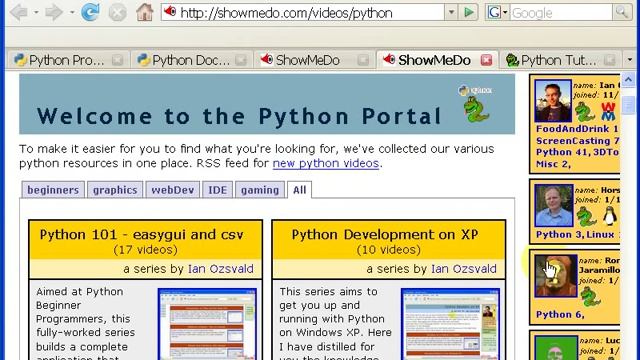The width and height of the screenshot is (640, 360).
Task: Open the Misc 2 link on Ian's card
Action: coord(553,164)
